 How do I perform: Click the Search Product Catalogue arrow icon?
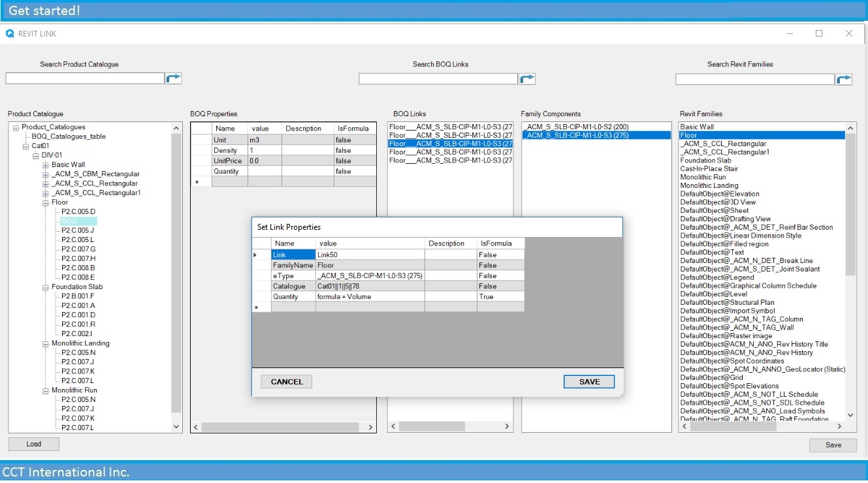pyautogui.click(x=174, y=78)
